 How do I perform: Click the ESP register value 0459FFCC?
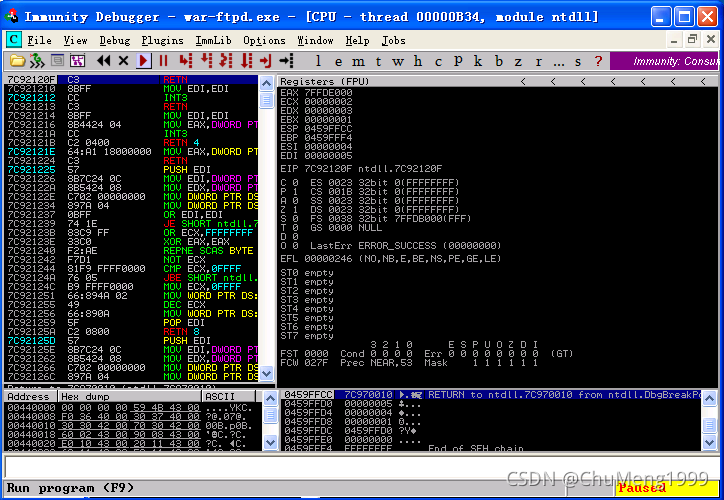[x=328, y=129]
